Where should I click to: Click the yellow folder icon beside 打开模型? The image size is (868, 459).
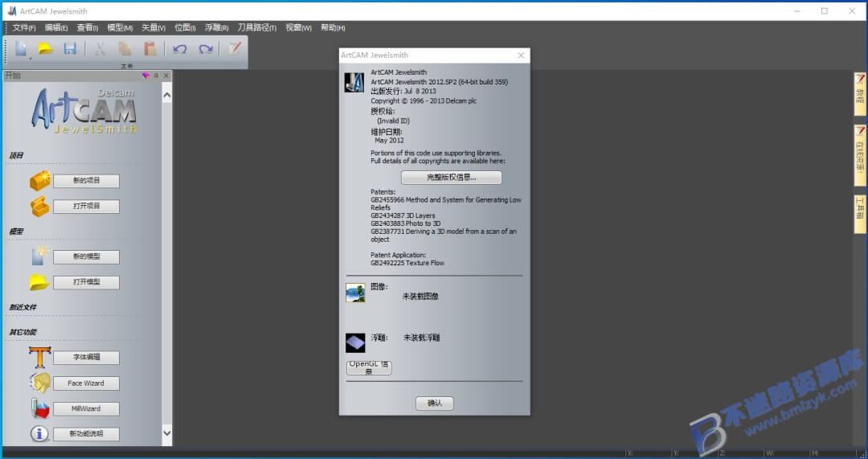39,282
